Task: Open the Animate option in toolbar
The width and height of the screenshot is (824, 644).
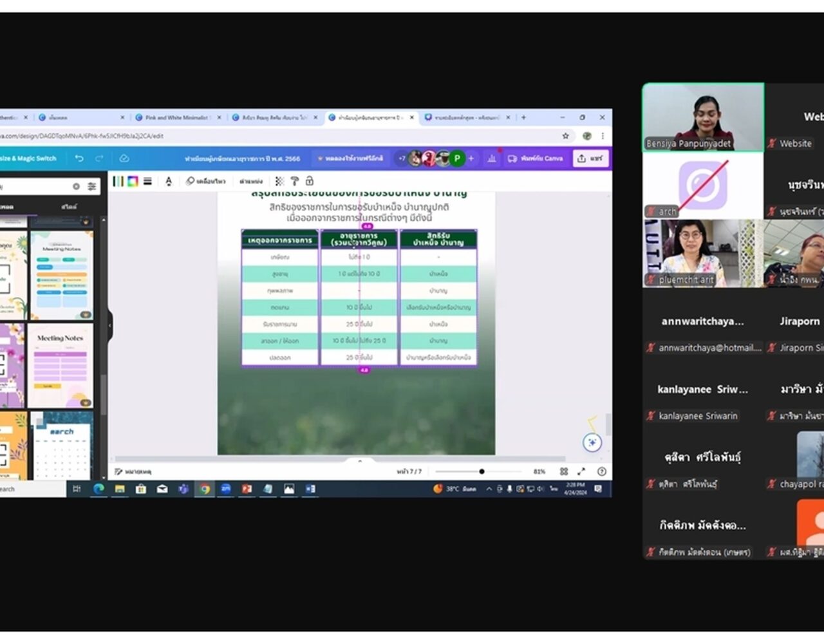Action: tap(206, 182)
